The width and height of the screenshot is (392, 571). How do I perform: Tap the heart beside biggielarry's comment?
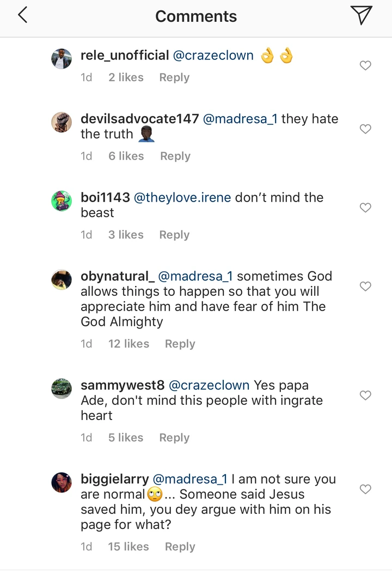coord(366,490)
